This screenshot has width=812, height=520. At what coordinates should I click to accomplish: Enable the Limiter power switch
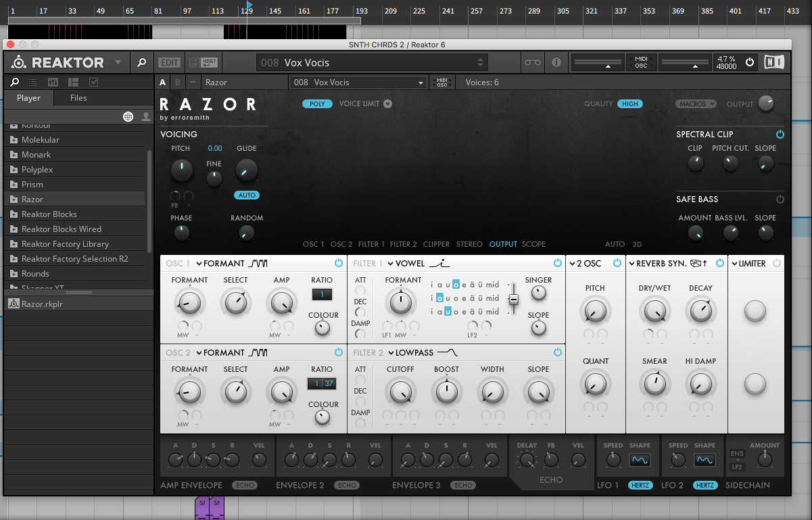pyautogui.click(x=776, y=263)
